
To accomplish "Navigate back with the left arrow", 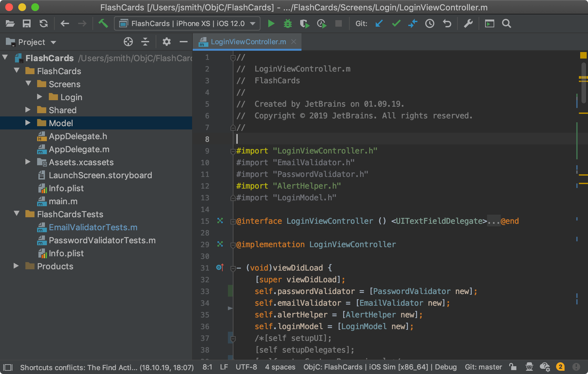I will (65, 23).
